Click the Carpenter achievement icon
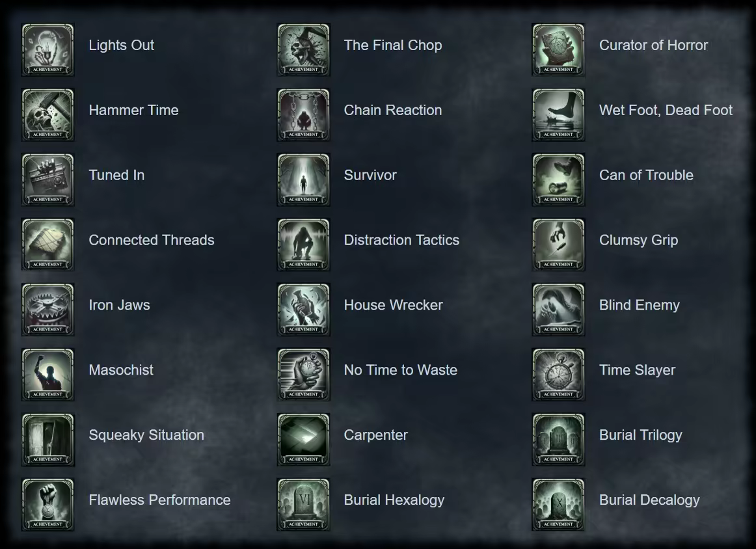The image size is (756, 549). (x=303, y=440)
